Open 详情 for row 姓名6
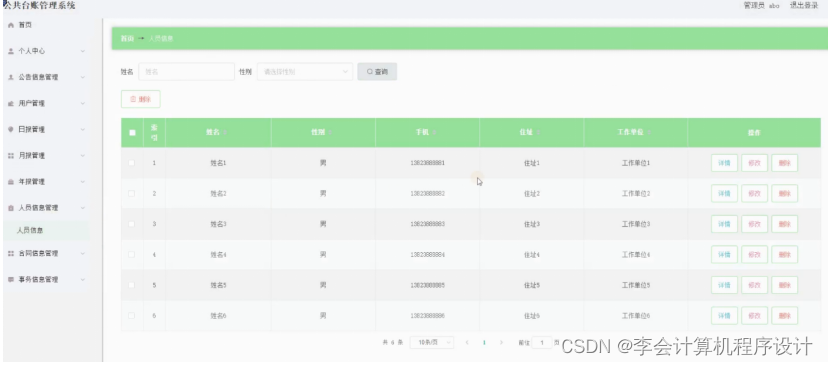Viewport: 828px width, 365px height. pos(724,316)
